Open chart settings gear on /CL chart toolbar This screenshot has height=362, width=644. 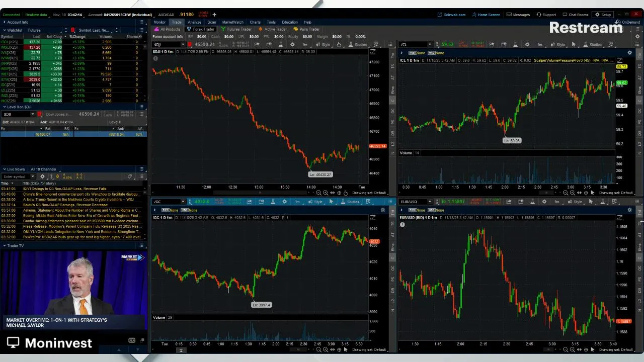coord(527,44)
